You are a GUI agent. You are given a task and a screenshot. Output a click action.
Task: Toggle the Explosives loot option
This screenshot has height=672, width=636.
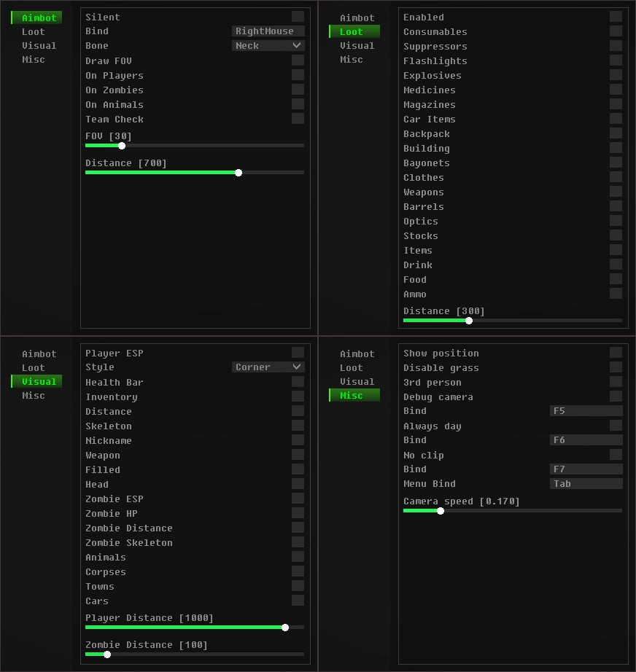pyautogui.click(x=616, y=75)
